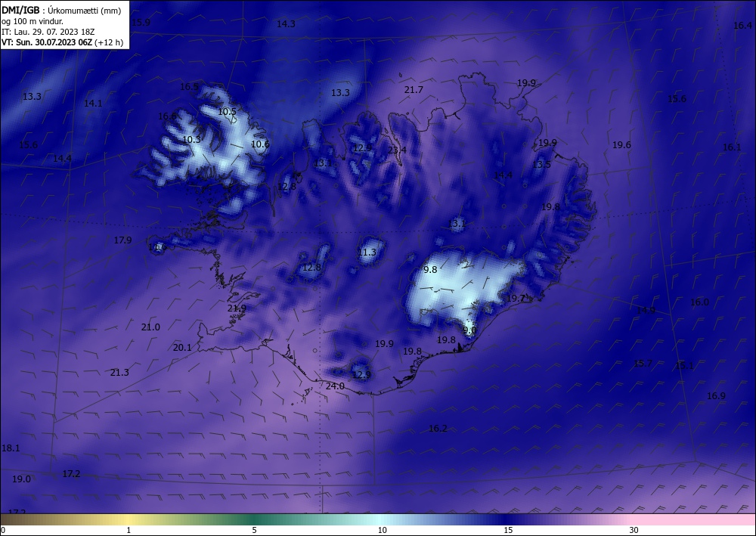
Task: Click the 21.0 value west of Iceland
Action: coord(150,327)
